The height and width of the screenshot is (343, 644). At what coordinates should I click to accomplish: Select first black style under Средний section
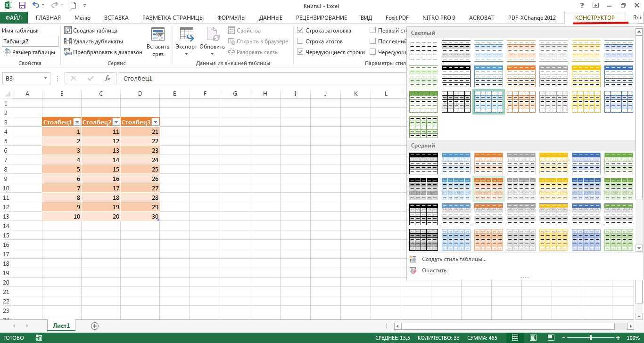pos(423,163)
